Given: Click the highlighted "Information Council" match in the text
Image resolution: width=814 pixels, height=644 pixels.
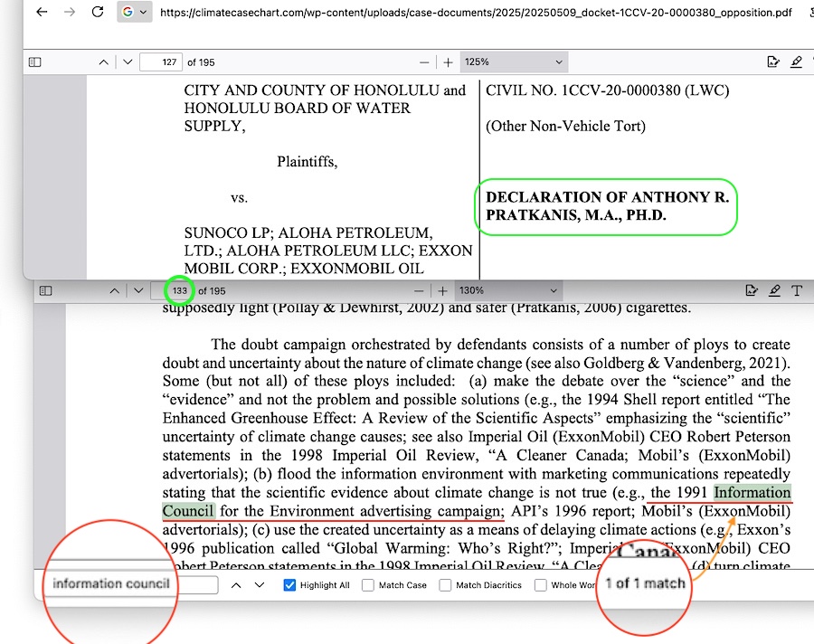Looking at the screenshot, I should [752, 494].
